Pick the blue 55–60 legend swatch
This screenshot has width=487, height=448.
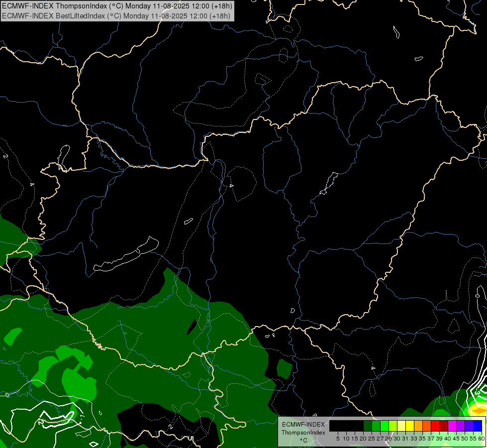[478, 426]
